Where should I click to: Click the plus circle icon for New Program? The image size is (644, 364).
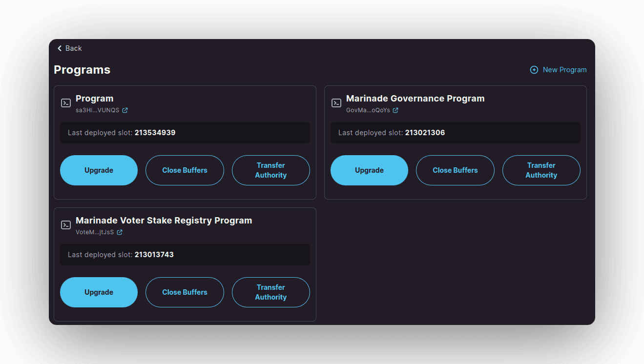[534, 70]
